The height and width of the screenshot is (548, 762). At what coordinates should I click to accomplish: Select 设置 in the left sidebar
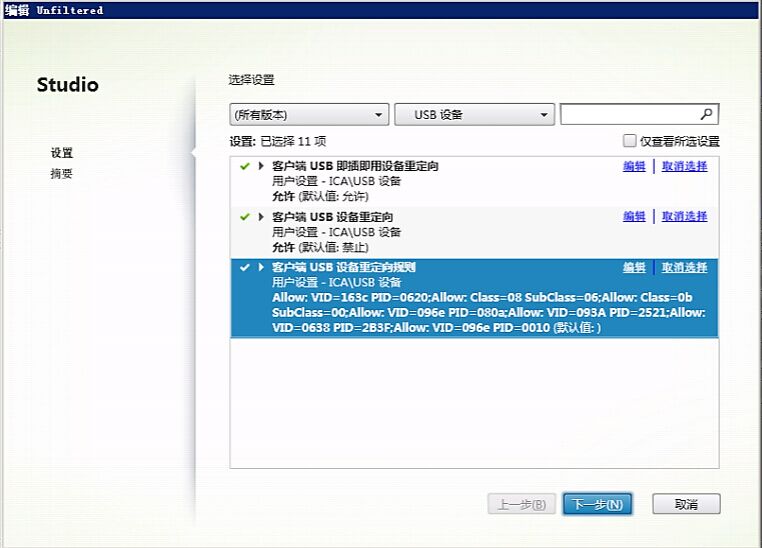[x=62, y=153]
